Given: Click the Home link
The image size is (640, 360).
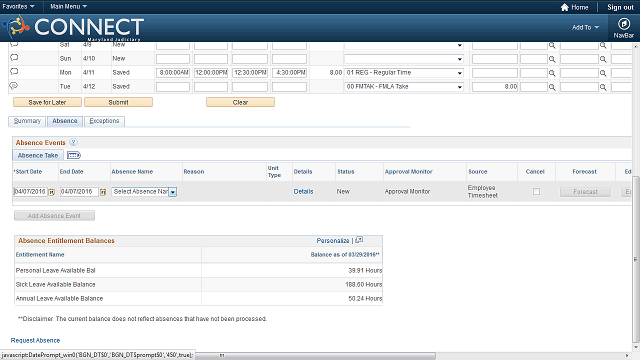Looking at the screenshot, I should [580, 7].
